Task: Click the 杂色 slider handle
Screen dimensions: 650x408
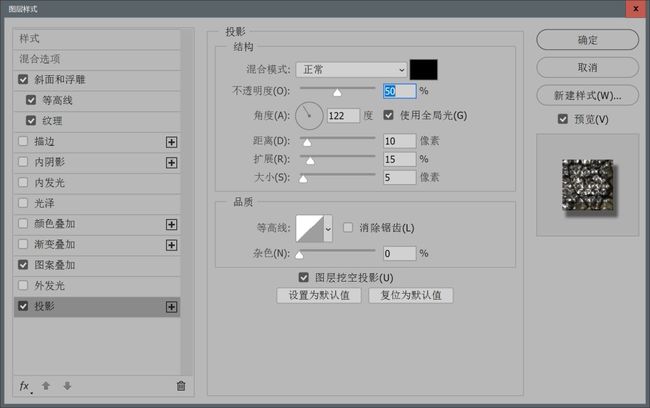Action: pos(299,255)
